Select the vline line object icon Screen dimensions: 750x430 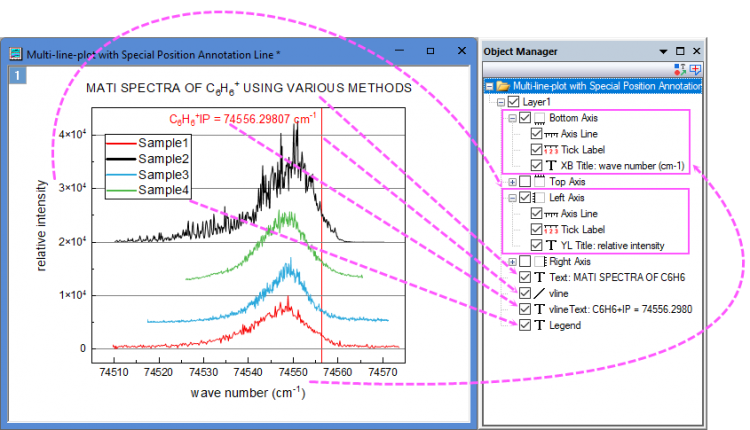pyautogui.click(x=541, y=292)
